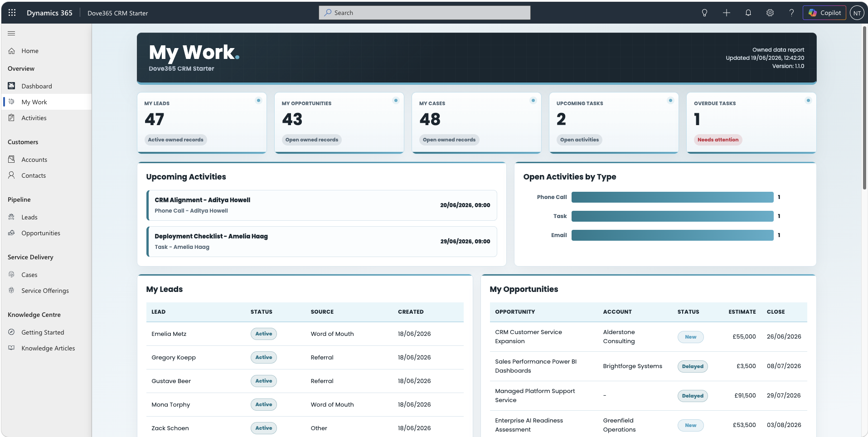Click the Dashboard icon in the sidebar
Viewport: 868px width, 437px height.
tap(12, 86)
